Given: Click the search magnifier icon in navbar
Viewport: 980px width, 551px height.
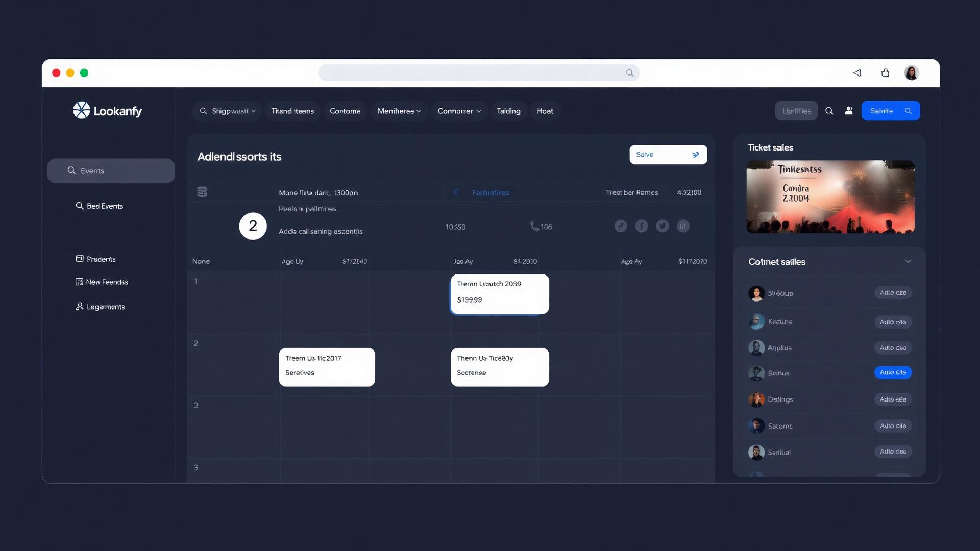Looking at the screenshot, I should pyautogui.click(x=829, y=111).
